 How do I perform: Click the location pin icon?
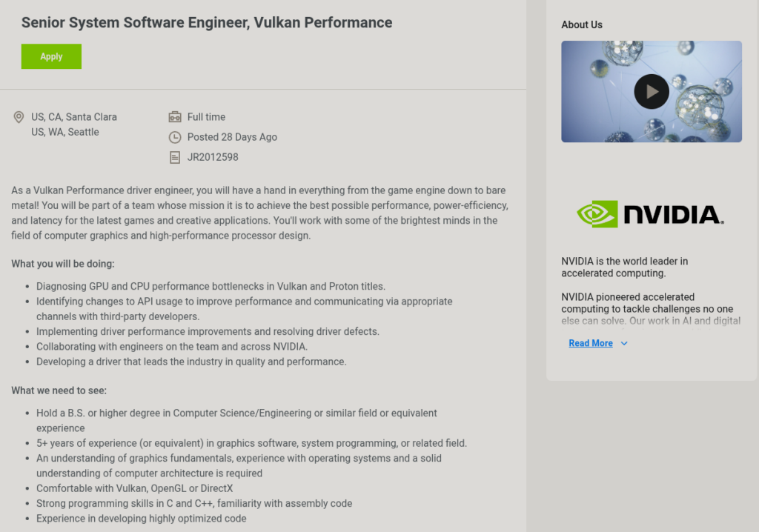[19, 117]
